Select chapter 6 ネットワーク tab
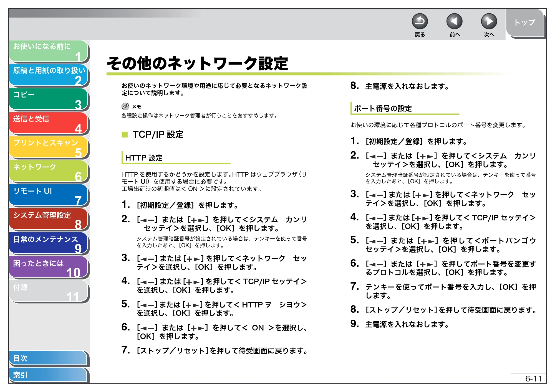This screenshot has width=555, height=392. pos(49,172)
